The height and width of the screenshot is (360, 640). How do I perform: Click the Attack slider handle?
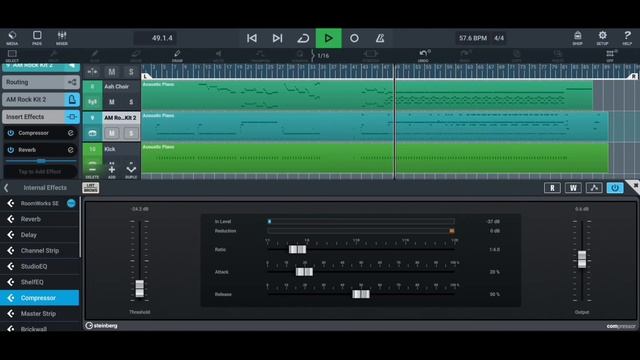[x=304, y=272]
